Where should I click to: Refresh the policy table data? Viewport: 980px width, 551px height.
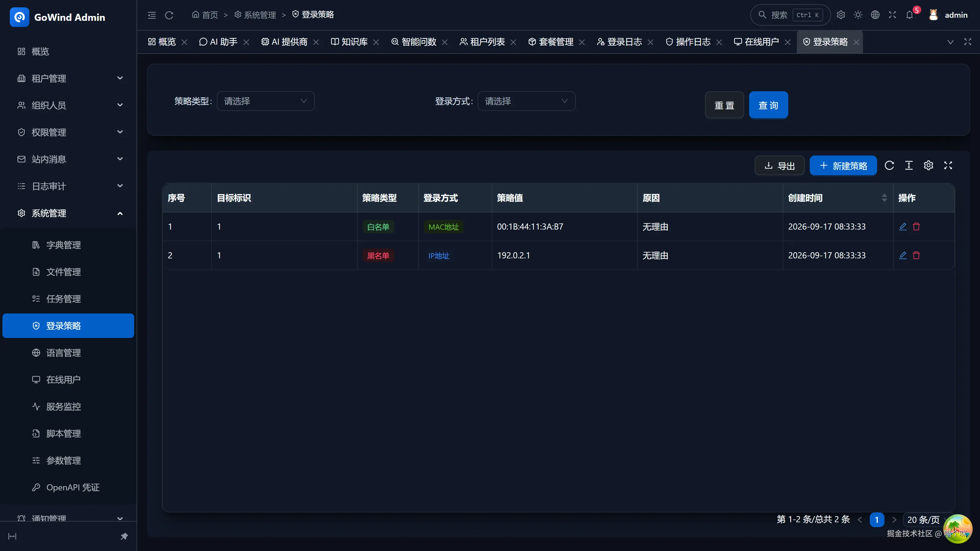pos(889,165)
